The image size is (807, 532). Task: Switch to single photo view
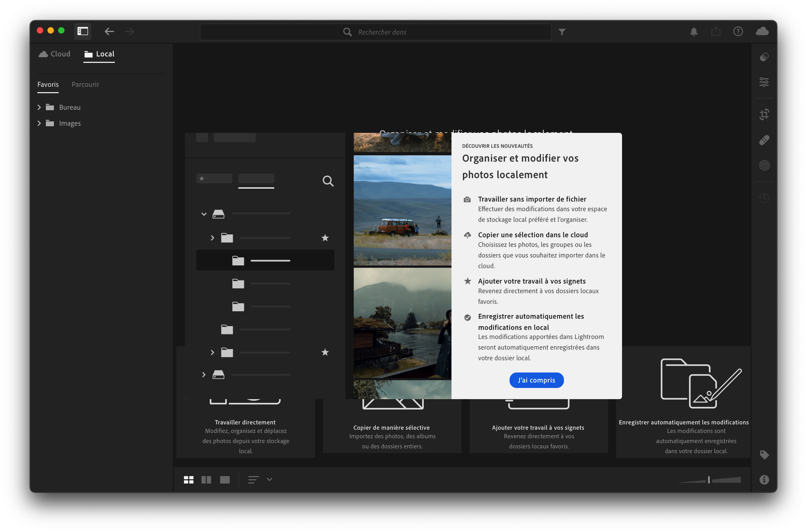(x=225, y=480)
